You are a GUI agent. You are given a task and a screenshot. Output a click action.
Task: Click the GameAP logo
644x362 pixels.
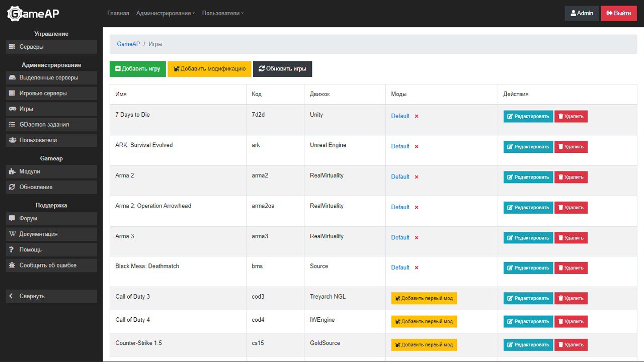click(x=33, y=14)
